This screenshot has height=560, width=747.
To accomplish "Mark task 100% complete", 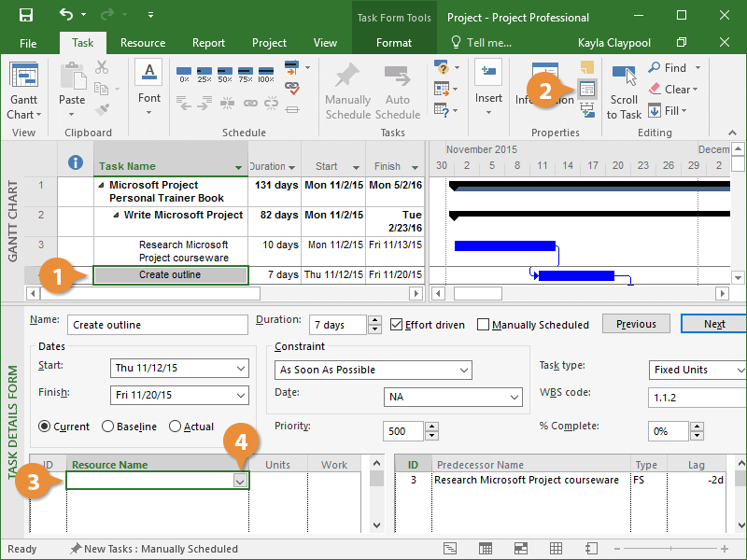I will coord(266,73).
